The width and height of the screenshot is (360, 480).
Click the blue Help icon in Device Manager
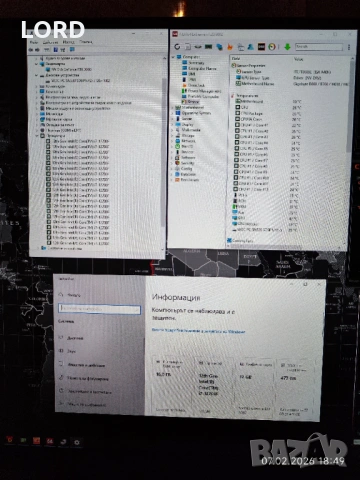[55, 50]
